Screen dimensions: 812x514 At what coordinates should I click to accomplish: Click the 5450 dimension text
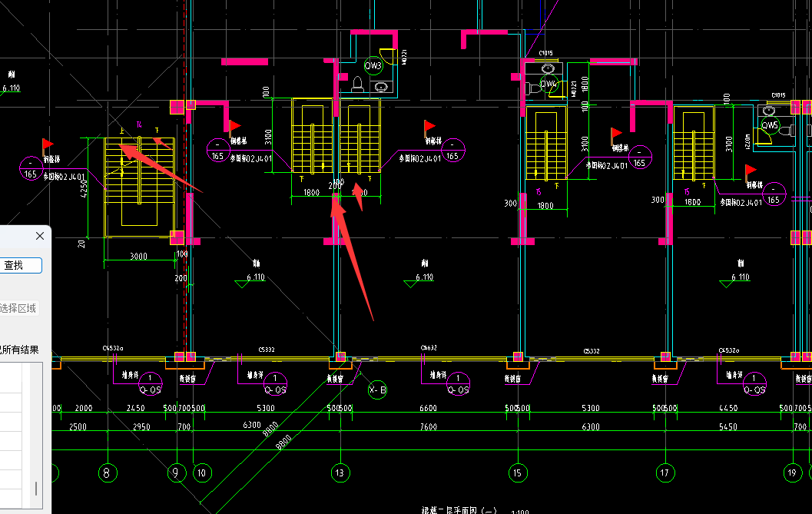tap(728, 427)
